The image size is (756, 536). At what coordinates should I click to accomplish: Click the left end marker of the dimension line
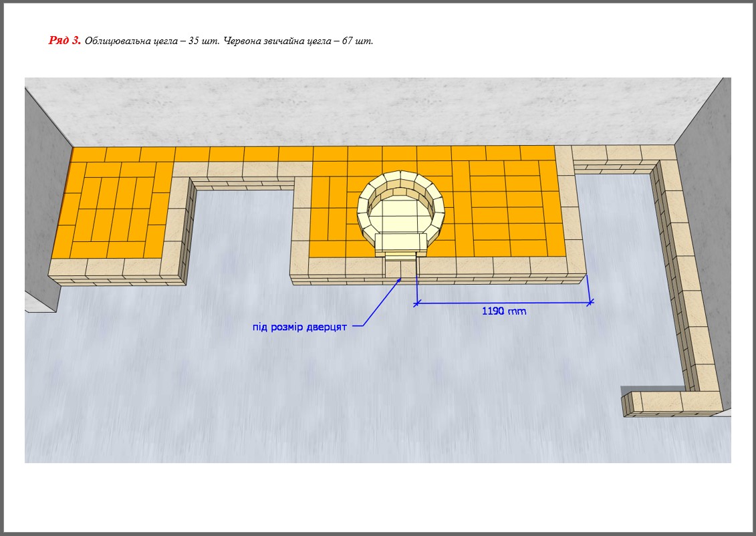[416, 303]
